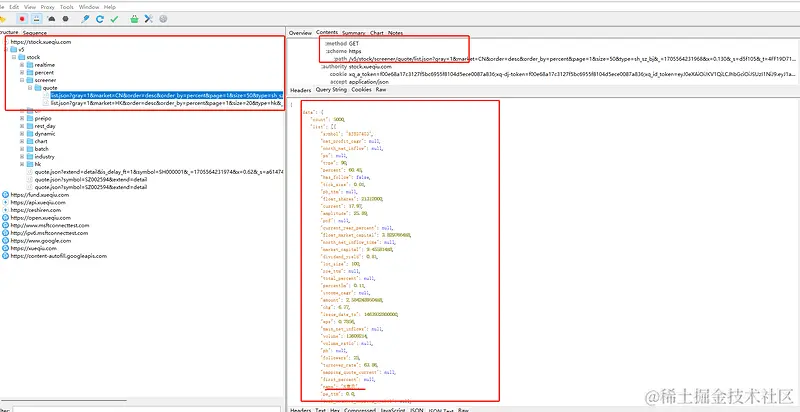Expand the rest_day folder node
Screen dimensions: 800x412
22,126
